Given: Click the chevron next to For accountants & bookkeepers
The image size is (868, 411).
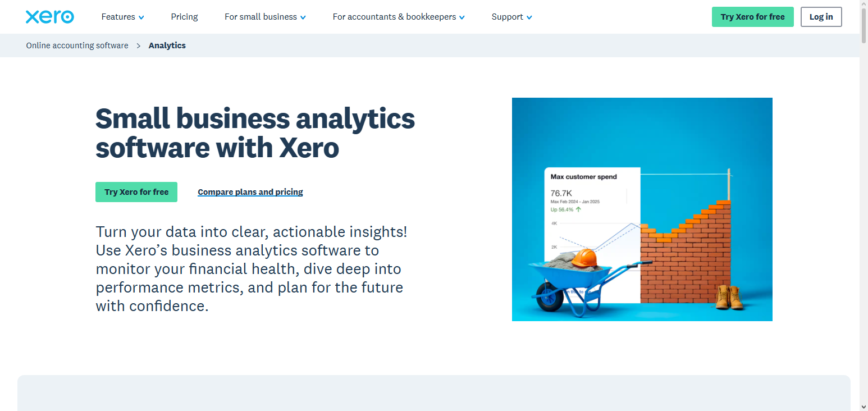Looking at the screenshot, I should coord(463,17).
